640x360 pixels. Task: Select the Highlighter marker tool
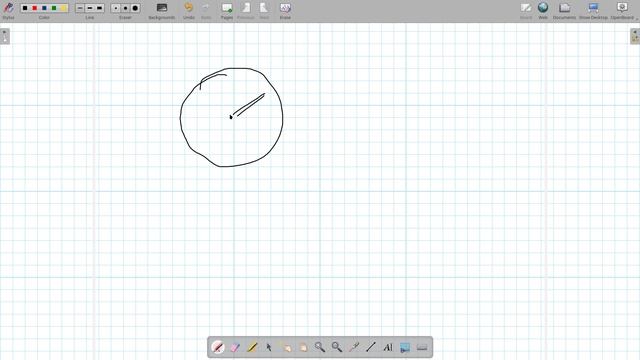[252, 347]
